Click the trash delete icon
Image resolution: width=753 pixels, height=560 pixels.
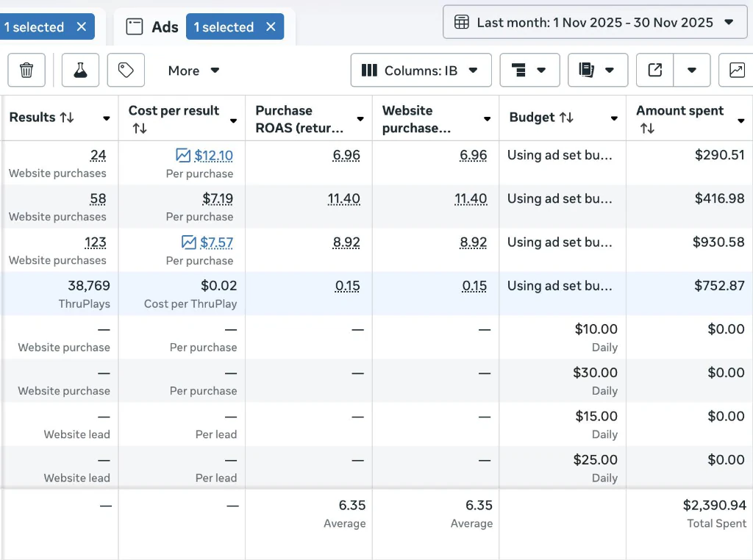pyautogui.click(x=26, y=70)
